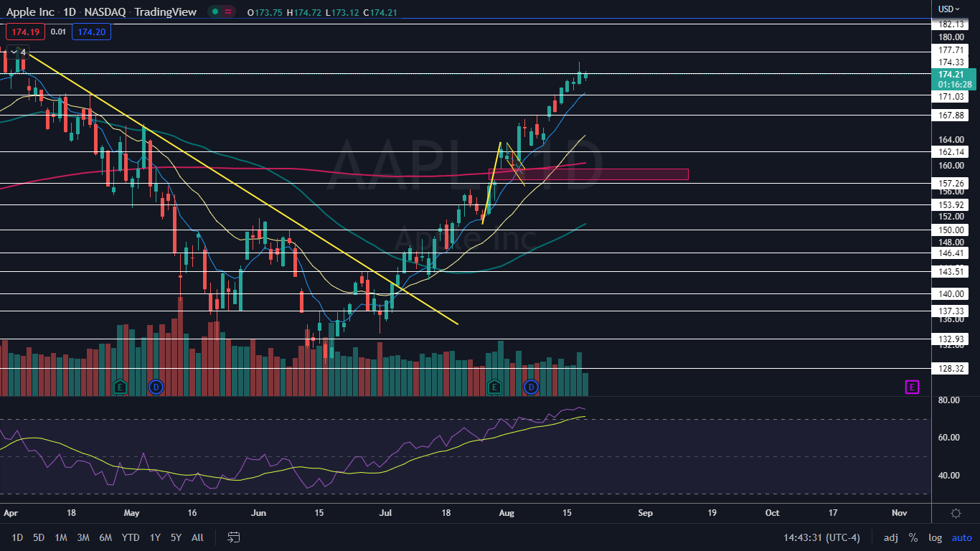Click the Sep label on time axis
Screen dimensions: 980x551
pyautogui.click(x=645, y=513)
